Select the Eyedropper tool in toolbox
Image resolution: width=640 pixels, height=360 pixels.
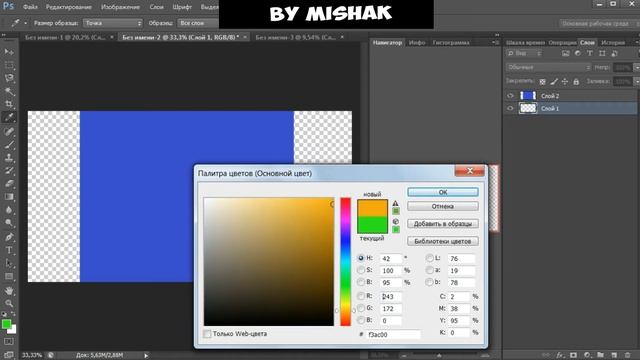[x=9, y=118]
